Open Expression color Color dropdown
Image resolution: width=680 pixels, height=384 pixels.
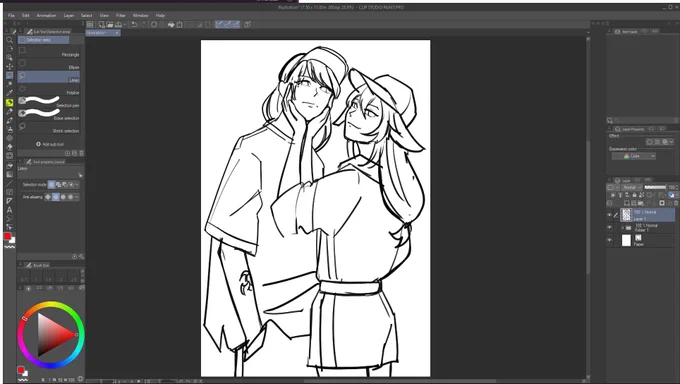[x=634, y=156]
